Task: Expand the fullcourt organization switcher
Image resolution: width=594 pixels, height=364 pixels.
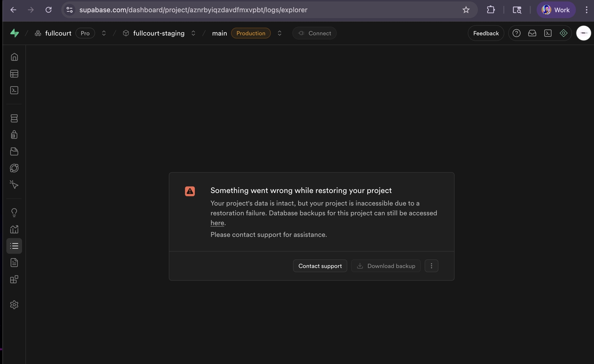Action: pos(104,33)
